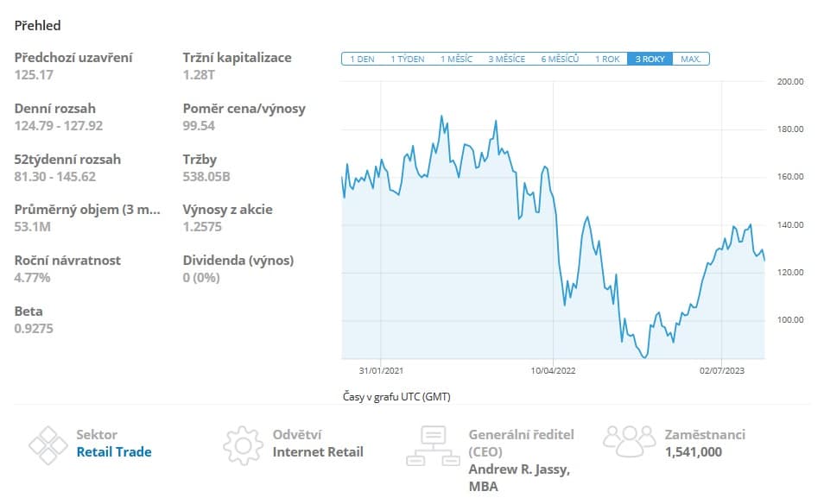Select the 1 ROK time range
Screen dimensions: 824x504
607,60
